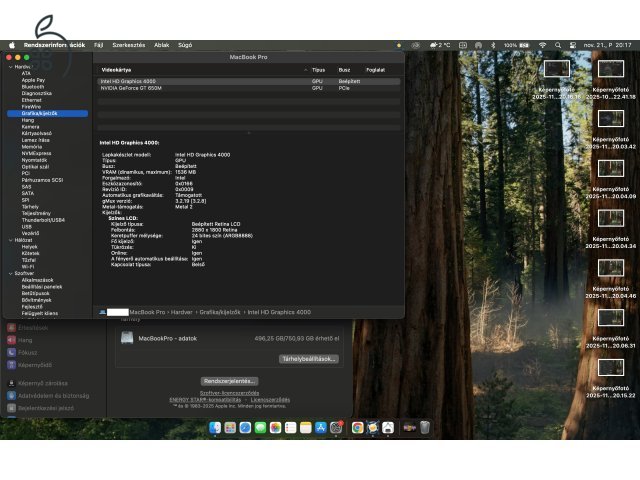Select Tárhely in the sidebar
Viewport: 640px width, 480px height.
[x=30, y=207]
